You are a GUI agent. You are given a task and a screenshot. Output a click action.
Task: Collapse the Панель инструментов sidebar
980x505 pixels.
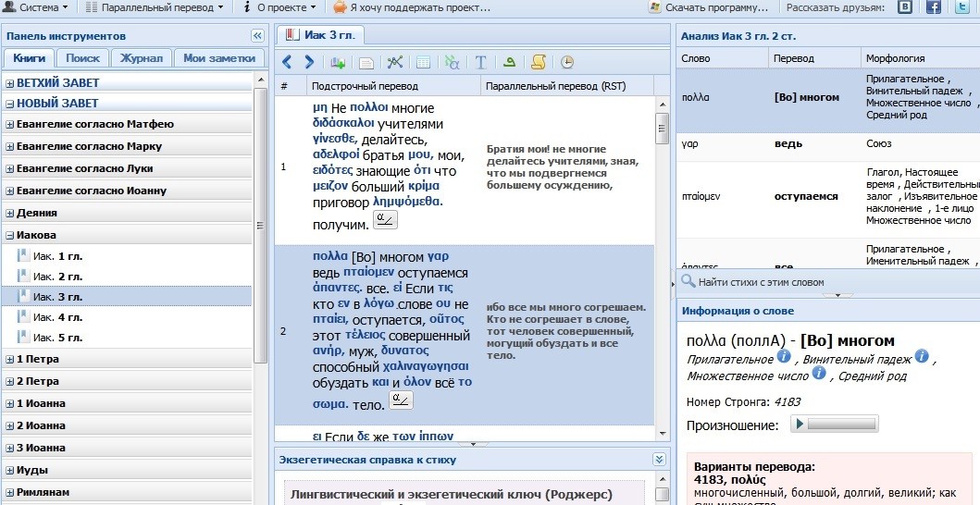257,36
